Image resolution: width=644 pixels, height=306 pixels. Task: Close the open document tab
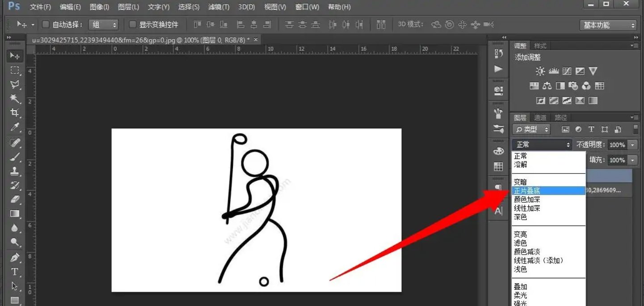click(256, 40)
